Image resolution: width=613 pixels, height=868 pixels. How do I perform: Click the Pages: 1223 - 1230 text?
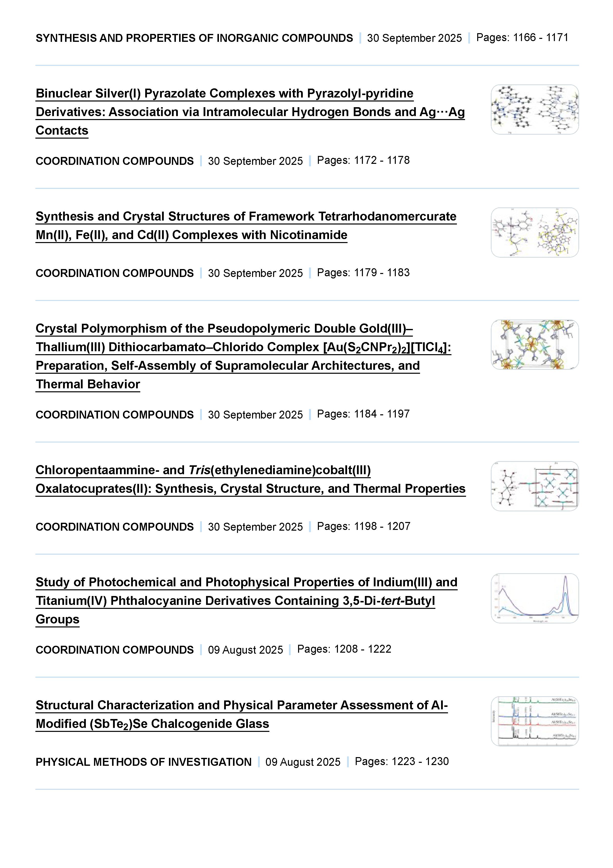pos(402,761)
